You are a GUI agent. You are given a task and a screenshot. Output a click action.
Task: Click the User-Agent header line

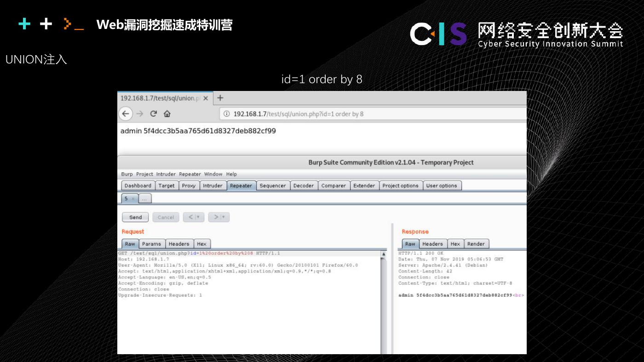(238, 266)
